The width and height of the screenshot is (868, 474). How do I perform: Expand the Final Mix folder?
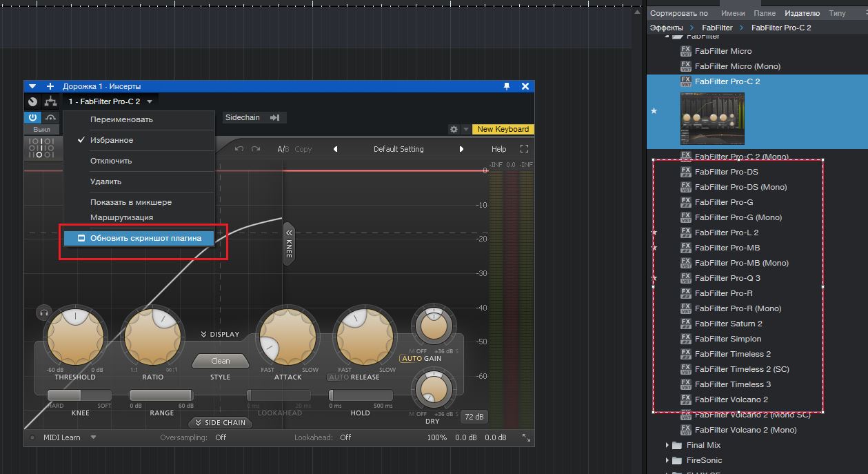click(667, 445)
